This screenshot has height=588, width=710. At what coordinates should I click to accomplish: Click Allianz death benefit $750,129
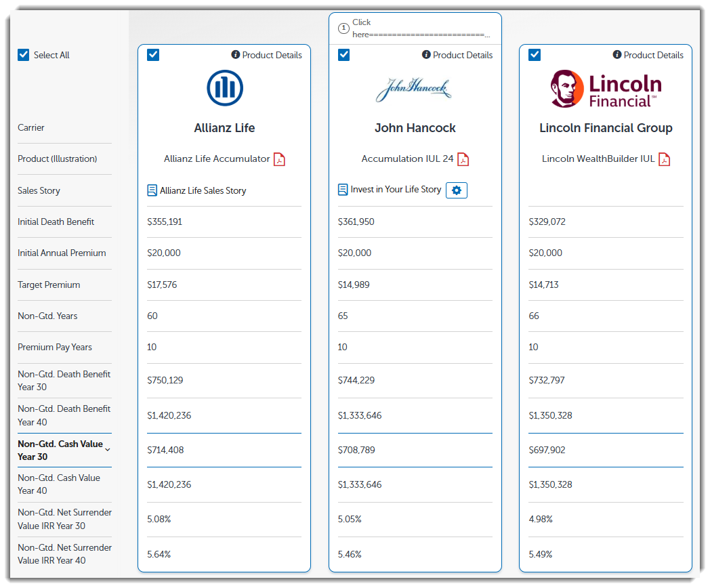click(165, 380)
